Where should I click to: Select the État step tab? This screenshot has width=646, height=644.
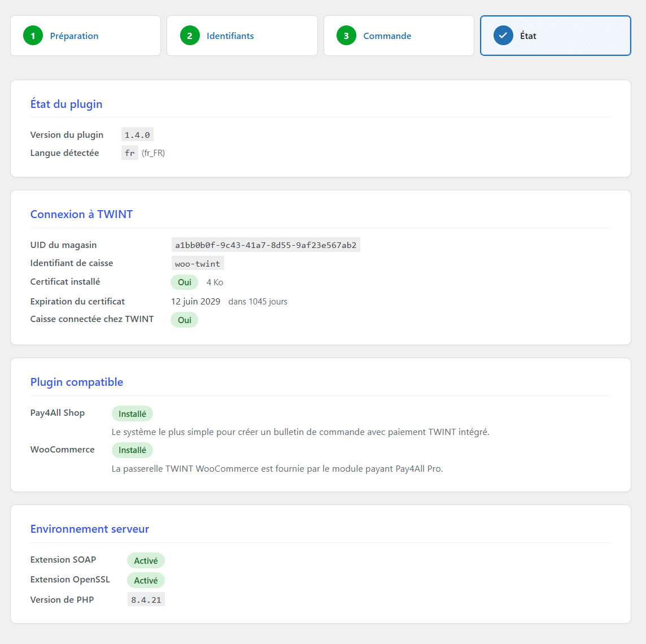click(x=555, y=36)
